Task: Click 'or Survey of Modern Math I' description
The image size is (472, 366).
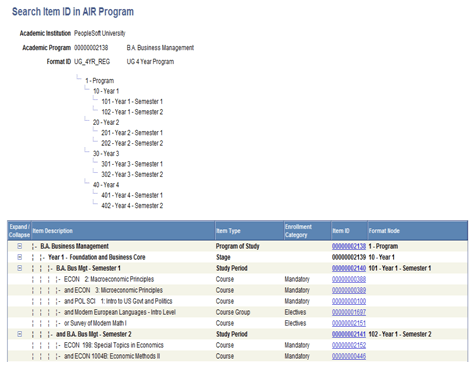Action: coord(95,323)
